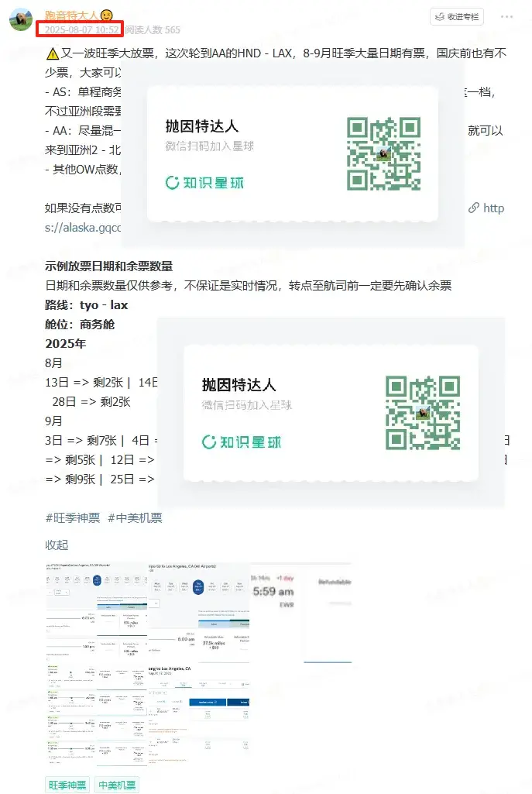Collapse the post with 收起

pyautogui.click(x=57, y=545)
